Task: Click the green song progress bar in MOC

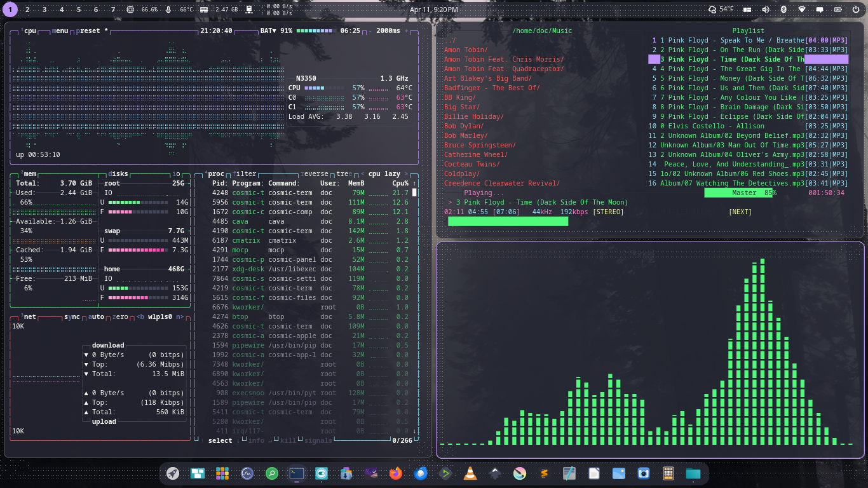Action: 508,221
